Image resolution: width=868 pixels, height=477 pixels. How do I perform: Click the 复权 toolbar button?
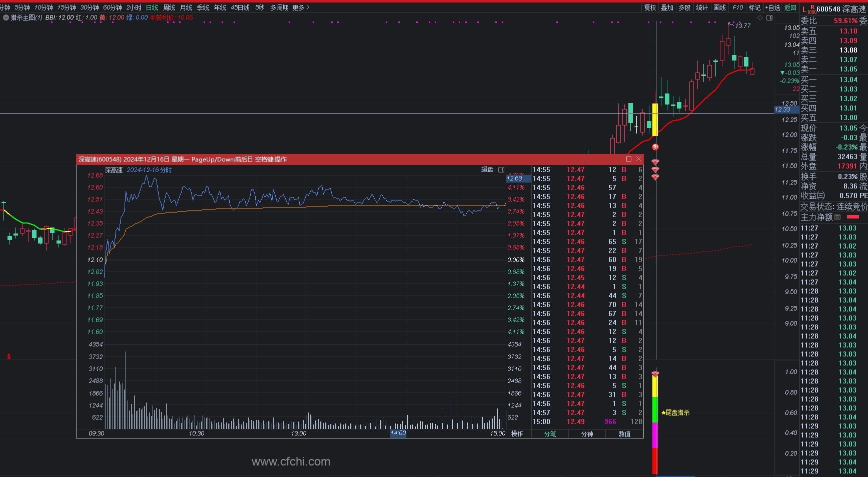point(650,7)
